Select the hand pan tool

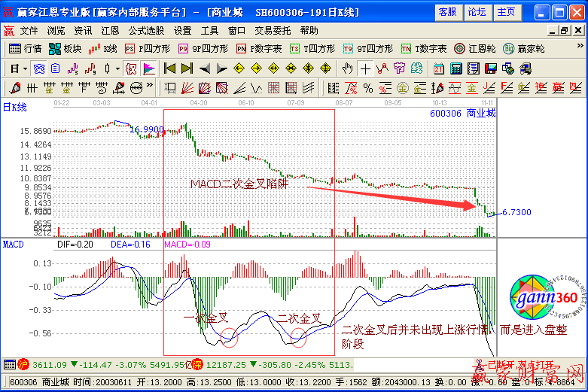[x=347, y=68]
